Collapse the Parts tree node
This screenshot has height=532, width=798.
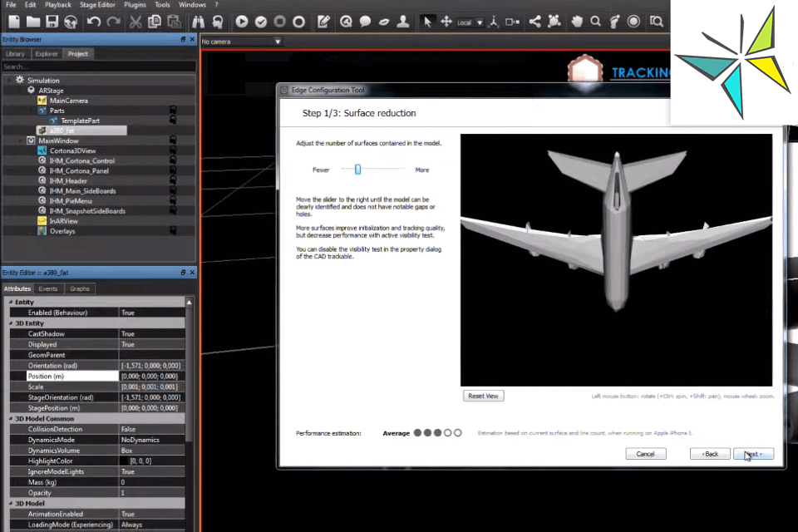32,111
